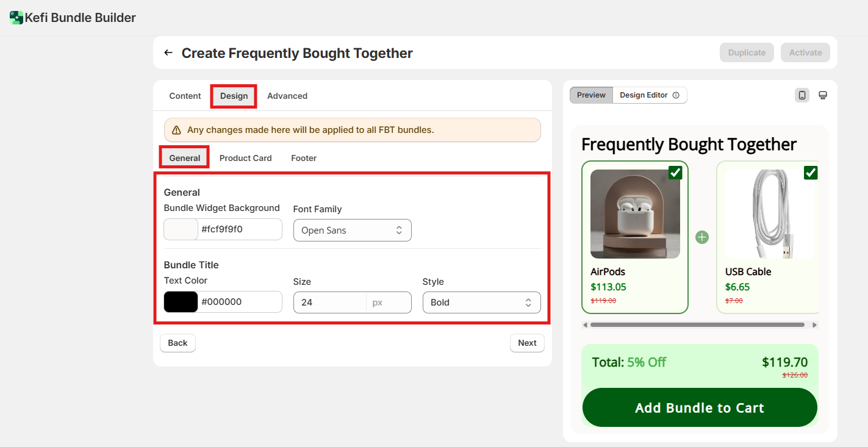Viewport: 868px width, 447px height.
Task: Click the Bundle Title Size input field
Action: pos(330,302)
